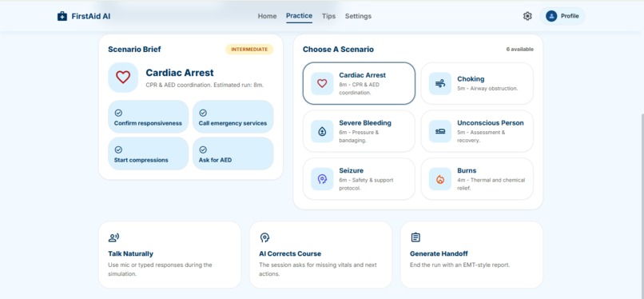The image size is (644, 299).
Task: Click "5m - Assessment & recovery." description
Action: 481,137
